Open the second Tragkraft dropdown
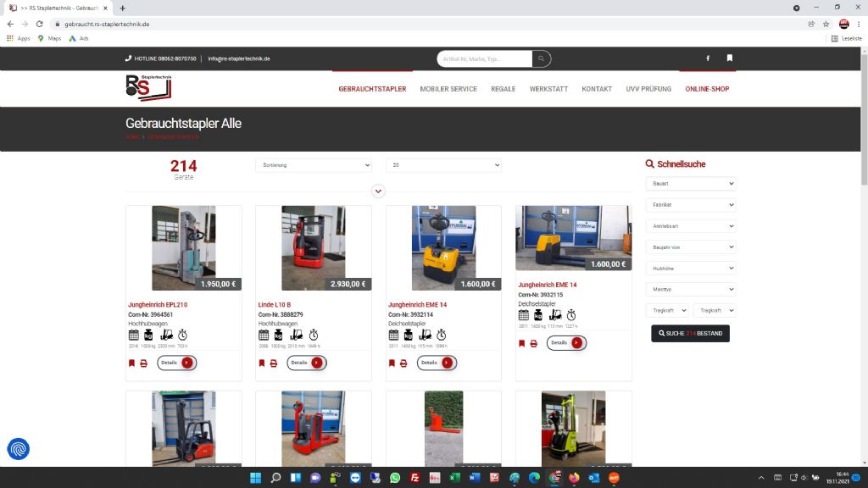The height and width of the screenshot is (488, 868). coord(715,310)
